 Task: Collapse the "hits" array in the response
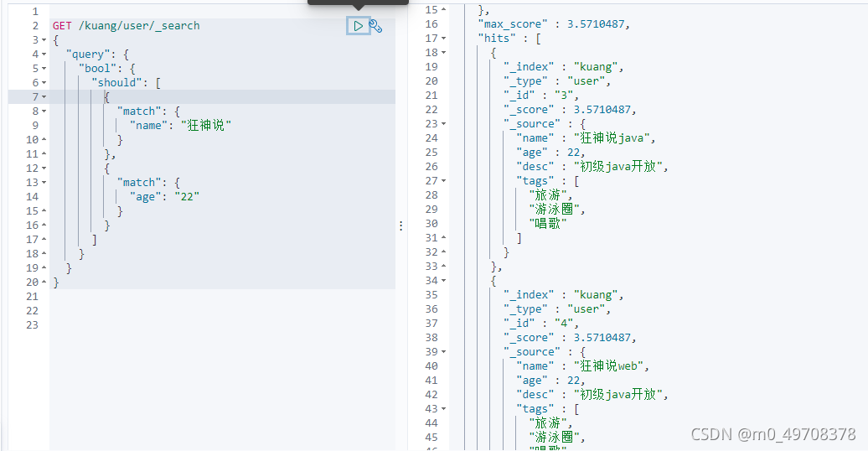pos(443,39)
